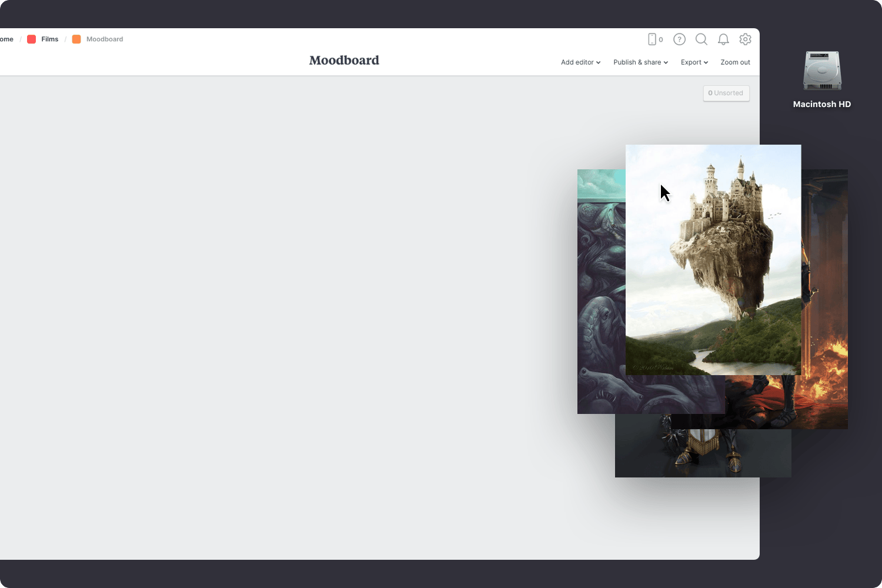Open notifications via the bell icon
Screen dimensions: 882x588
pyautogui.click(x=723, y=39)
